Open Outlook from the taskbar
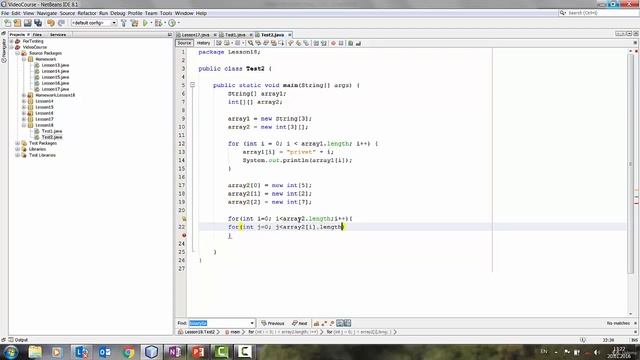 [104, 352]
